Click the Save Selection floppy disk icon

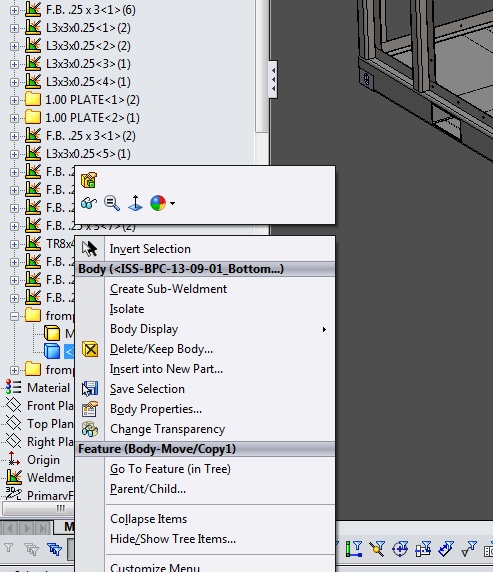click(90, 389)
